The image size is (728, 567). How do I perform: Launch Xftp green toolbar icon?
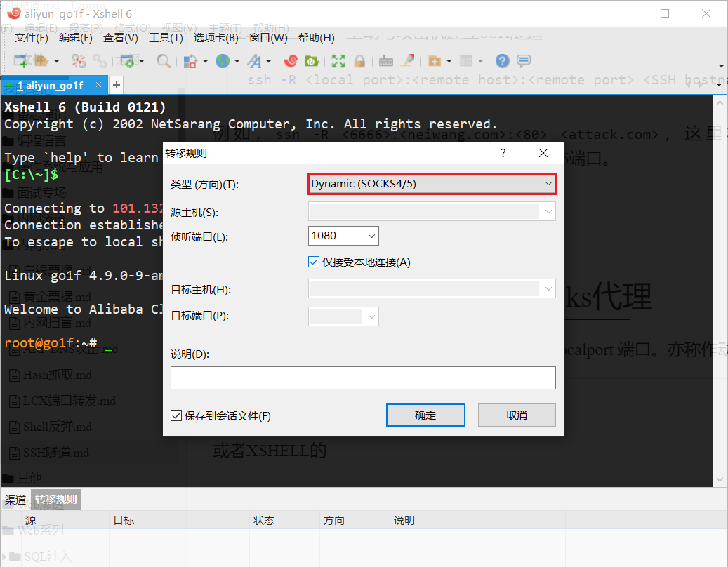(311, 61)
